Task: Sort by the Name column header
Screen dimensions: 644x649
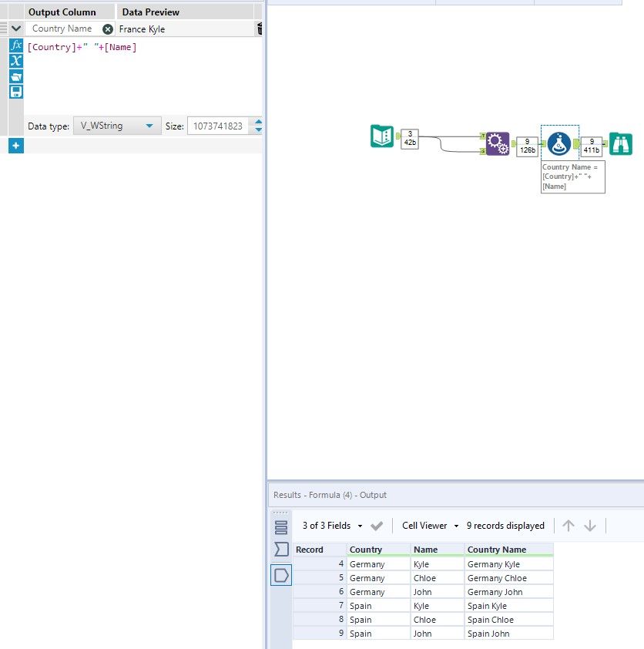Action: tap(438, 550)
